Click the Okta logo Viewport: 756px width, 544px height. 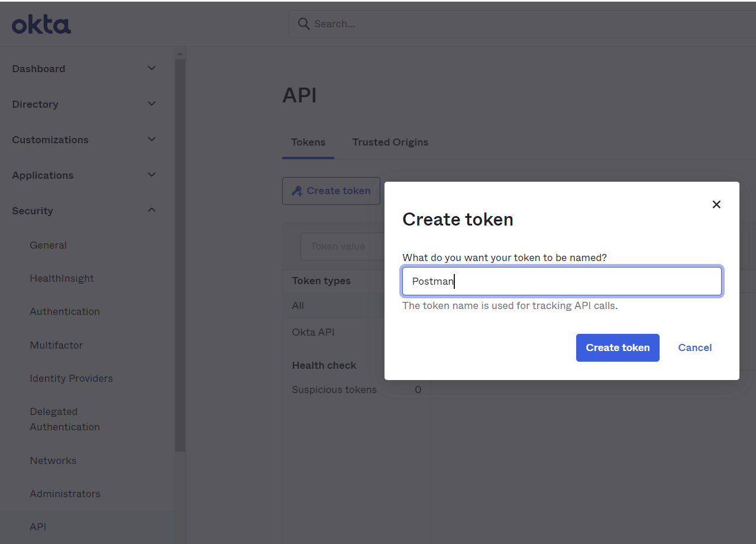click(x=41, y=24)
